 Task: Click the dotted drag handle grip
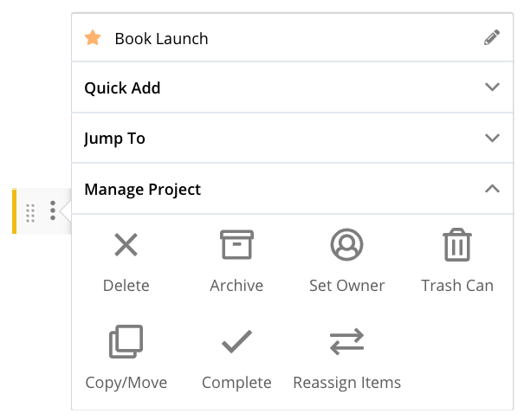click(x=30, y=213)
